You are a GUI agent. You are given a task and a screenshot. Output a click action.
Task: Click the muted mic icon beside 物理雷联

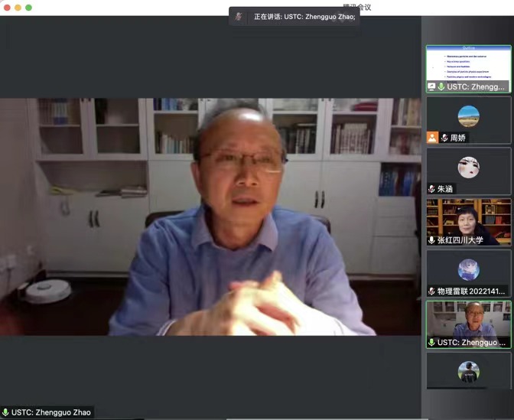pyautogui.click(x=432, y=291)
